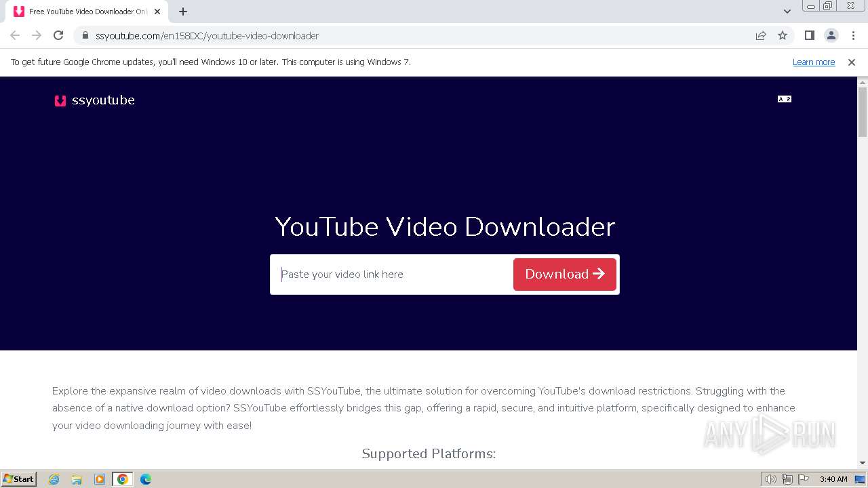The width and height of the screenshot is (868, 488).
Task: Open File Explorer from taskbar
Action: click(x=77, y=479)
